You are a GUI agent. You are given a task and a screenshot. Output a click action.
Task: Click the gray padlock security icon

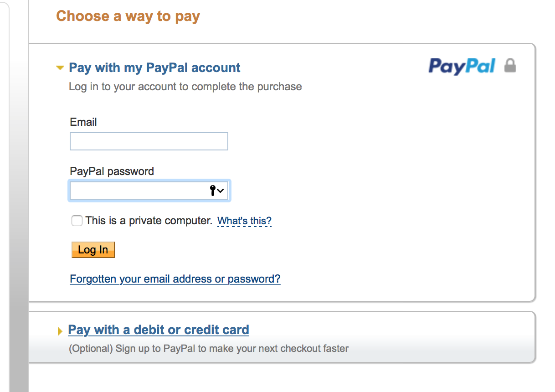coord(510,66)
